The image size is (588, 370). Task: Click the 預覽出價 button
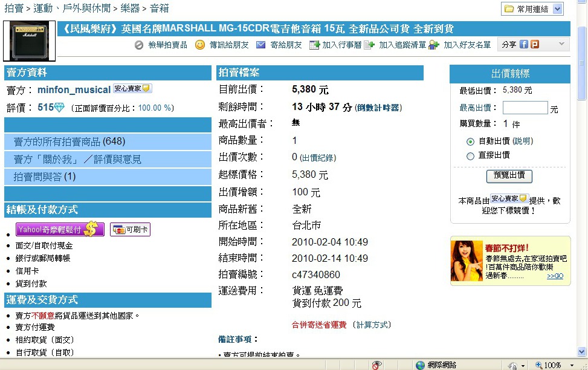(x=509, y=175)
